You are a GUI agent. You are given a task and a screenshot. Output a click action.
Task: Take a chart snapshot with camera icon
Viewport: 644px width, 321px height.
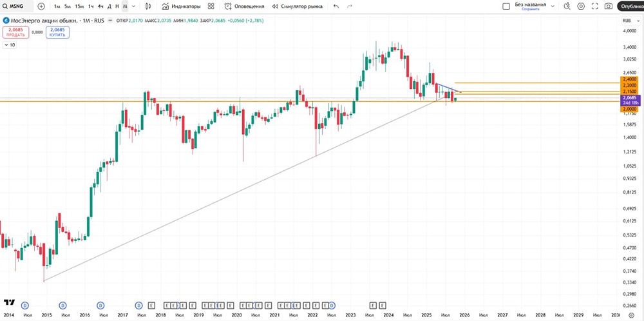(609, 6)
